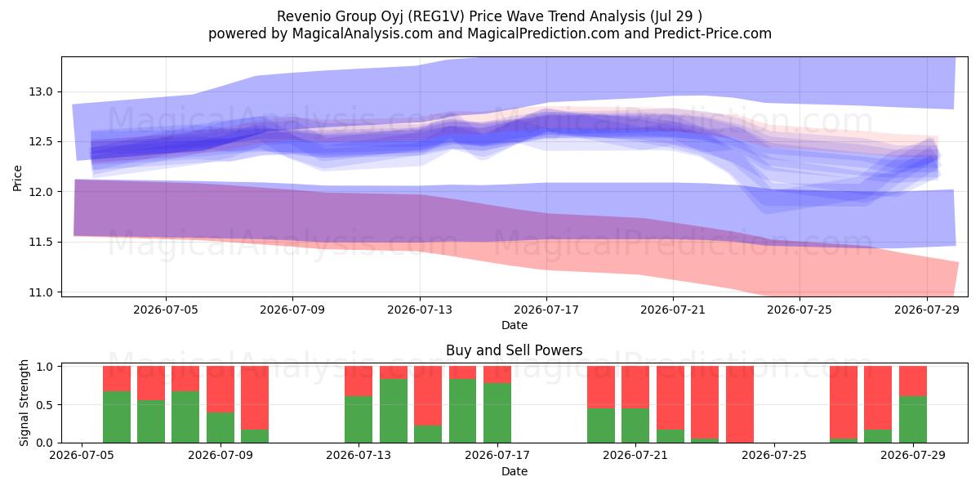Click the 2026-07-29 date tick on the bar chart
Viewport: 980px width, 490px height.
pos(911,456)
